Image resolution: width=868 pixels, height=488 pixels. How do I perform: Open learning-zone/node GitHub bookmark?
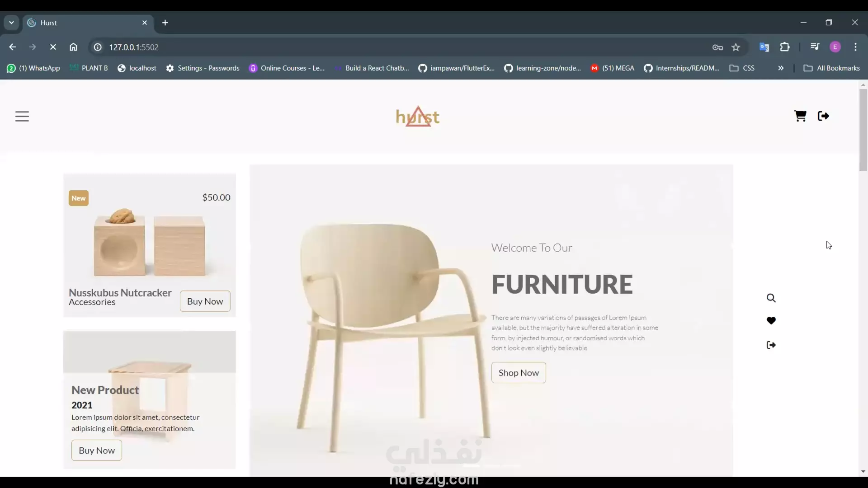pos(542,68)
